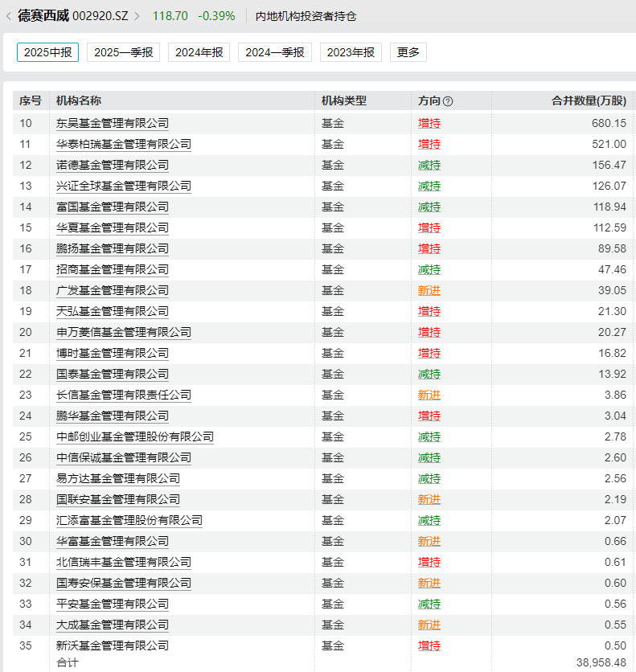Click 兴证全球基金管理有限公司 name

(x=124, y=186)
